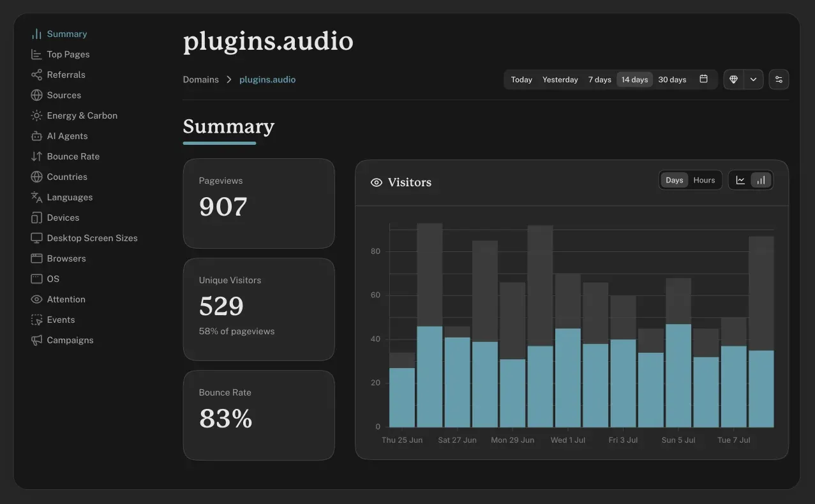Expand the dropdown arrow next to diamond
Viewport: 815px width, 504px height.
click(754, 79)
